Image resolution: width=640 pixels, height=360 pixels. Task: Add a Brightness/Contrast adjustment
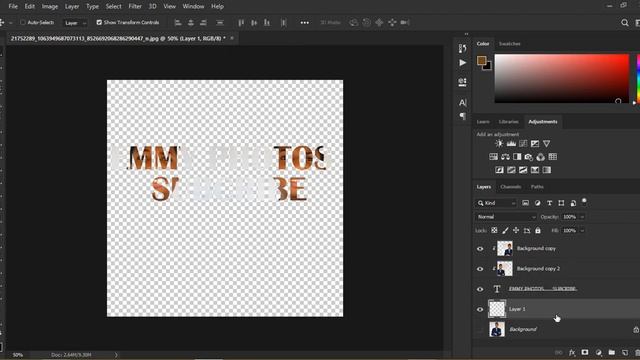pos(499,144)
